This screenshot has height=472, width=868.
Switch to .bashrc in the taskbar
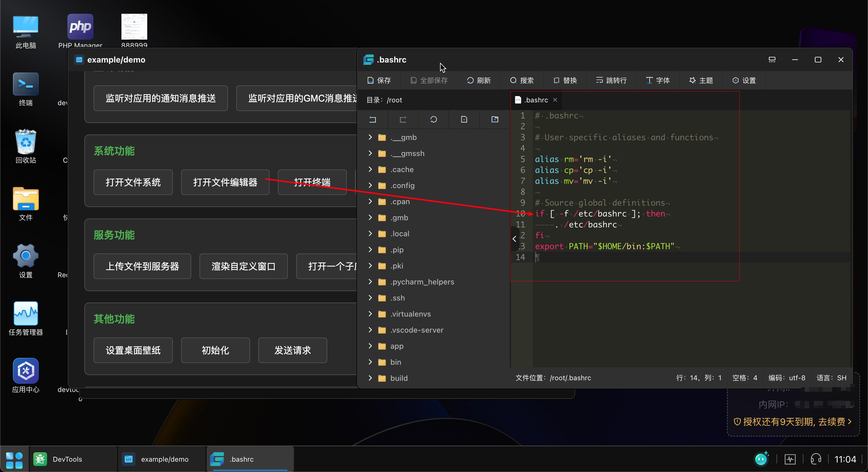[250, 459]
